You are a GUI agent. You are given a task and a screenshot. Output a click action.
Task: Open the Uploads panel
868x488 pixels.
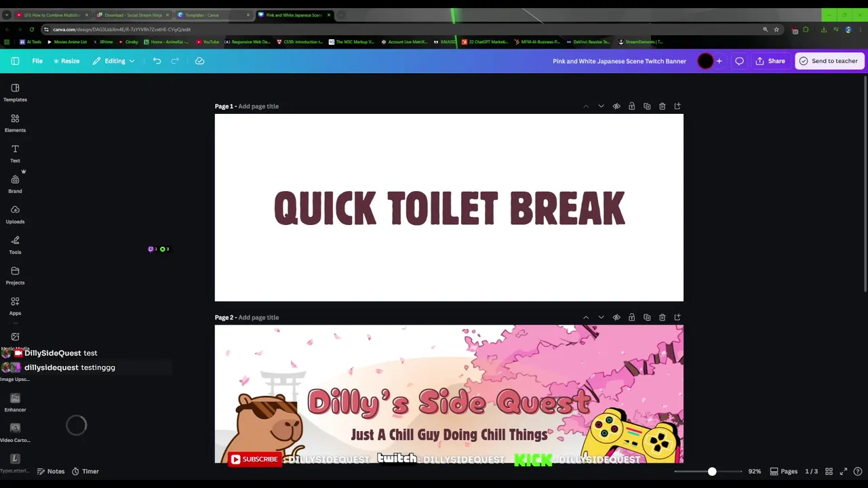pyautogui.click(x=15, y=215)
